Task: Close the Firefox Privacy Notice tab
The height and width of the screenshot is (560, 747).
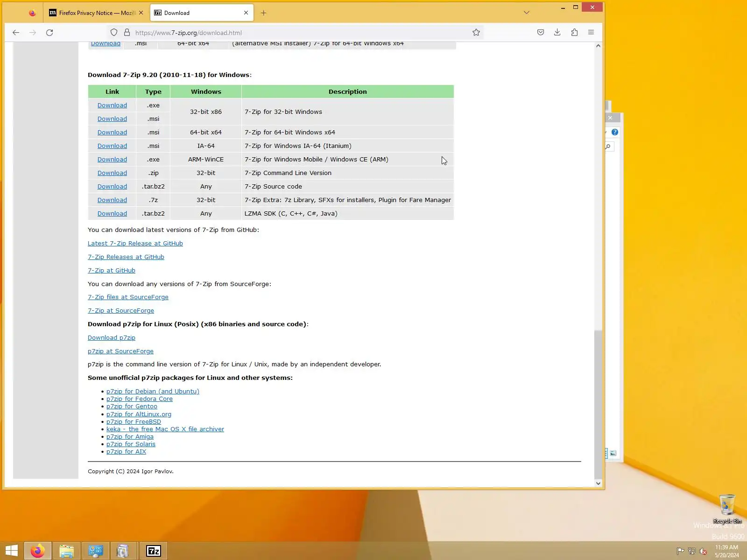Action: click(141, 13)
